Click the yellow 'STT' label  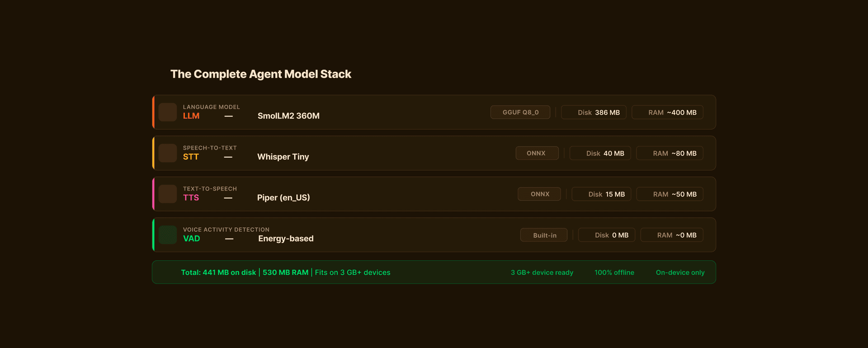191,157
